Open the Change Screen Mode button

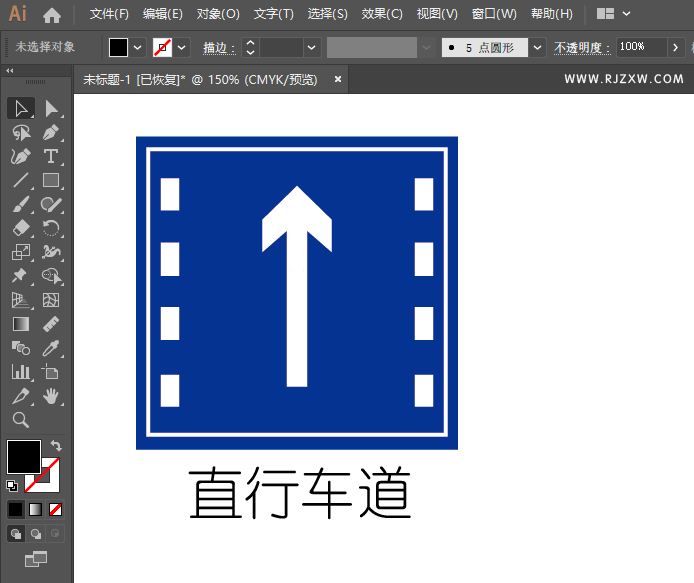tap(36, 559)
